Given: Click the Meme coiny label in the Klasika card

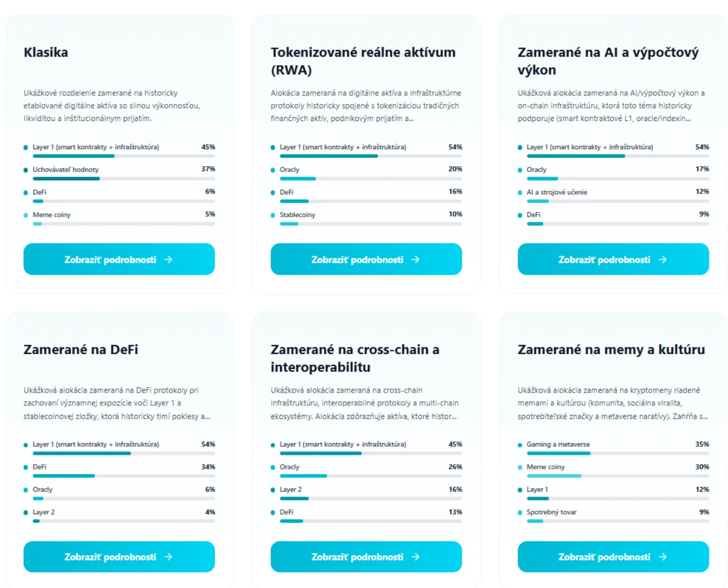Looking at the screenshot, I should tap(52, 215).
